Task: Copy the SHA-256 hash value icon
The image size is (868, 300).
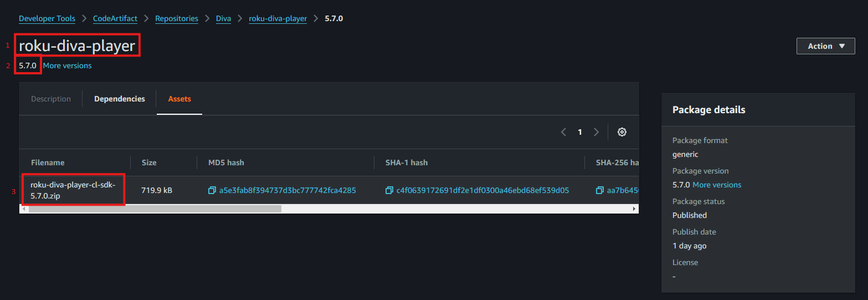Action: point(600,190)
